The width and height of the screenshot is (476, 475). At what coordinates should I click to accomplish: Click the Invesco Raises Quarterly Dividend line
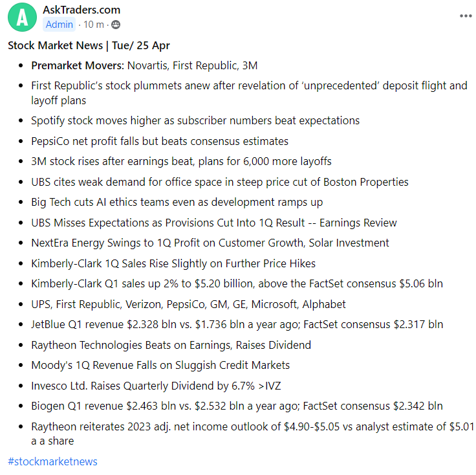point(156,386)
